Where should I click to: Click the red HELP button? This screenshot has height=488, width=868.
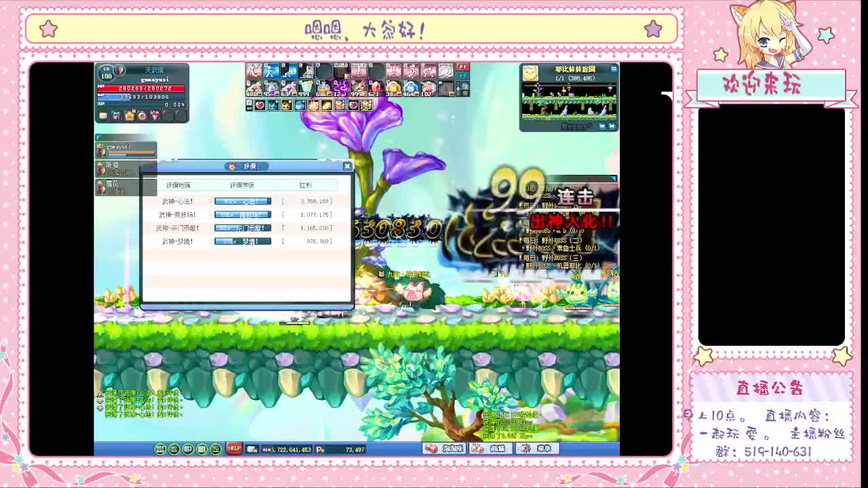tap(234, 449)
